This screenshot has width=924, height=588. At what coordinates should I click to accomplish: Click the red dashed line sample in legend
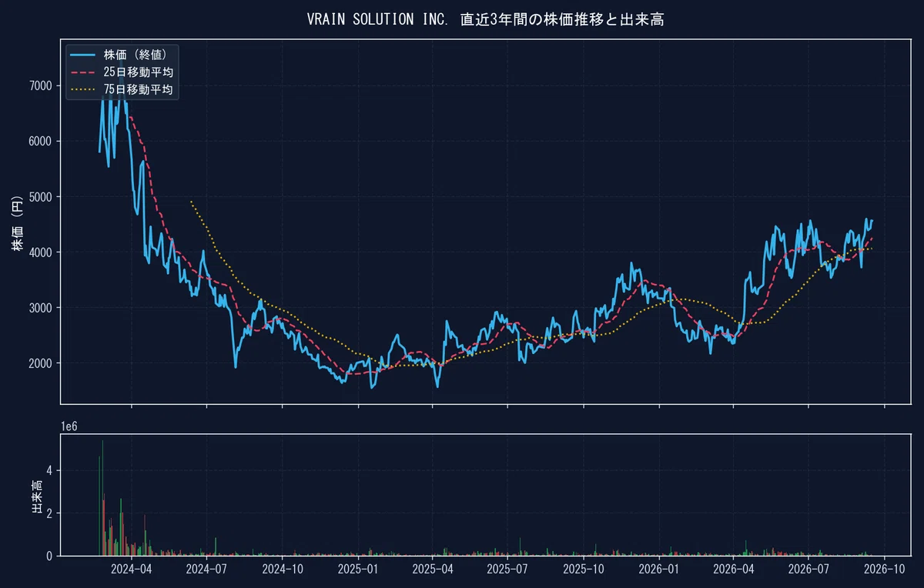(82, 72)
